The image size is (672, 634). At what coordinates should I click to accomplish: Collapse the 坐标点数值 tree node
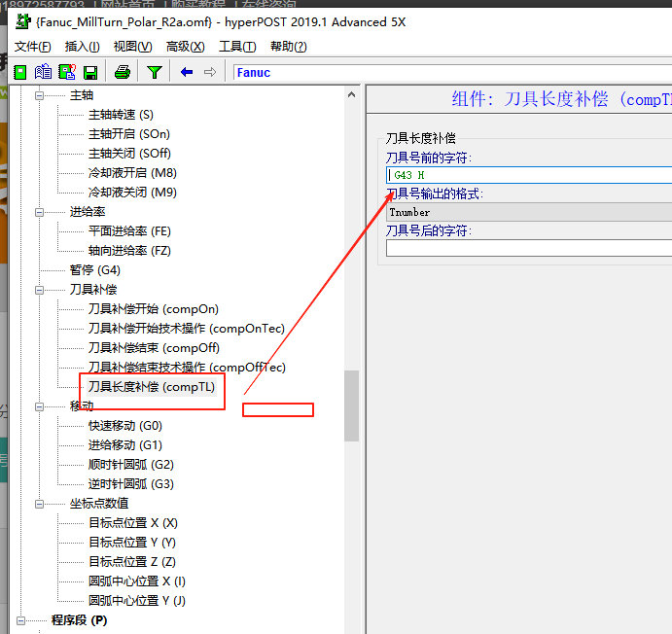coord(40,504)
